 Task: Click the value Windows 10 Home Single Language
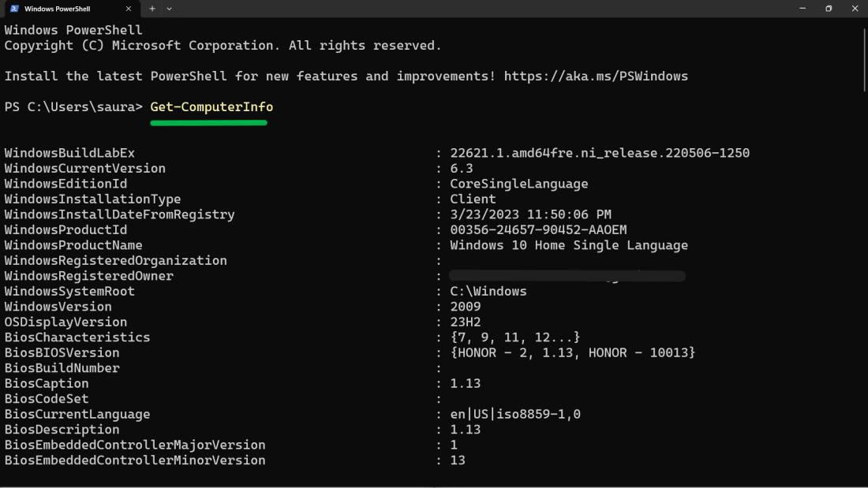click(x=568, y=245)
